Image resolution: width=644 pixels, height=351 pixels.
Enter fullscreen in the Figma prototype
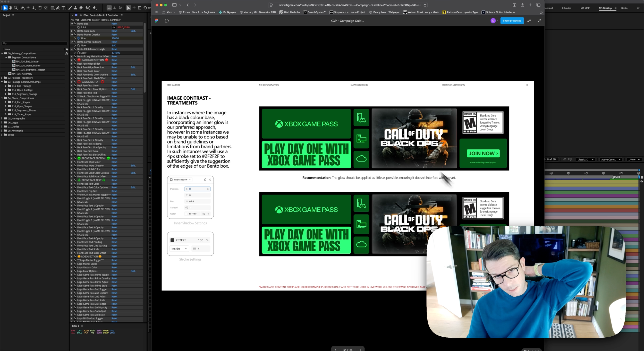pyautogui.click(x=539, y=21)
